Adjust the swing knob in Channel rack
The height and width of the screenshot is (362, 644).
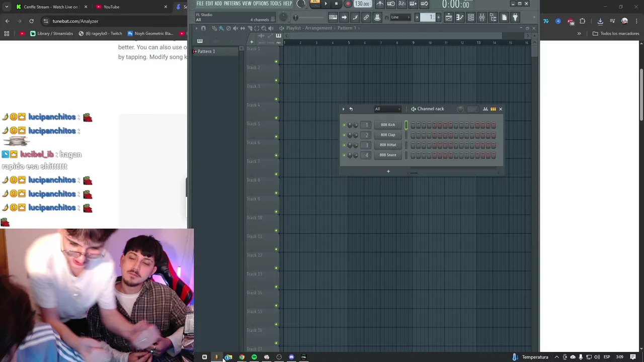[x=460, y=109]
